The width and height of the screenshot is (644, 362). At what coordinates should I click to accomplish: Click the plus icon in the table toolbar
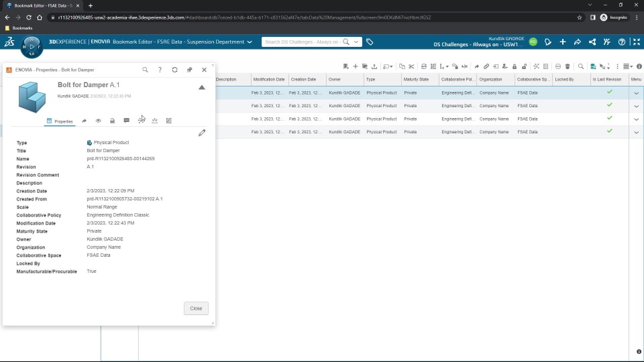click(356, 66)
